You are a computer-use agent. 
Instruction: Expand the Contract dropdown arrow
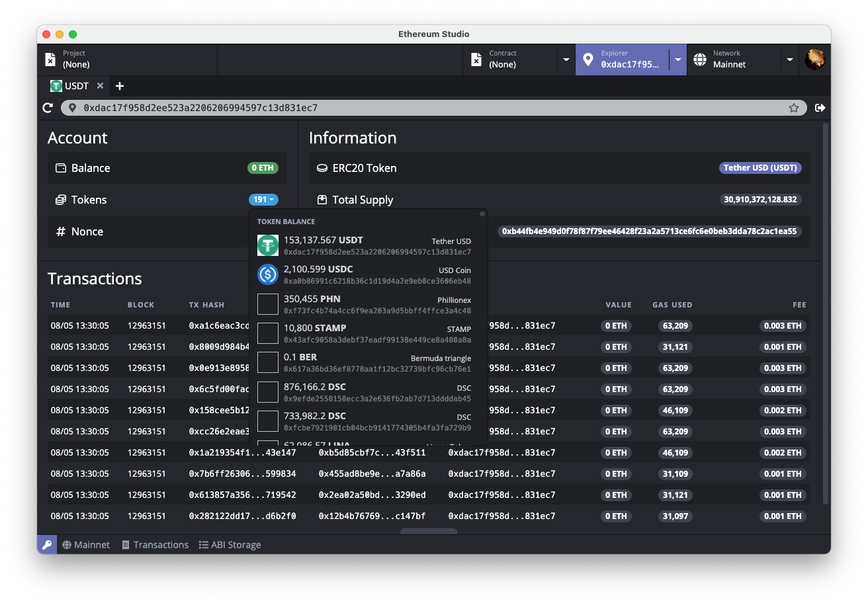566,60
